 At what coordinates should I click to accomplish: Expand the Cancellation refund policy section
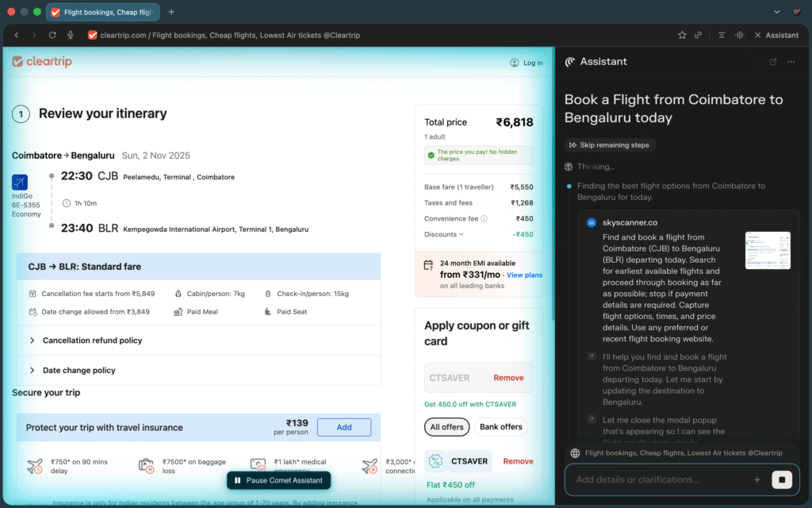[x=92, y=341]
